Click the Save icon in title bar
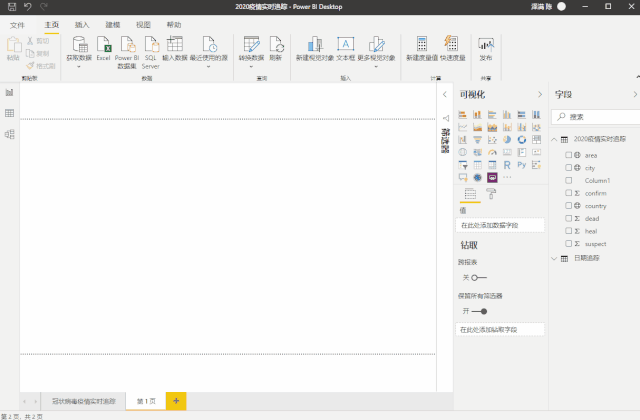The width and height of the screenshot is (640, 420). [12, 7]
